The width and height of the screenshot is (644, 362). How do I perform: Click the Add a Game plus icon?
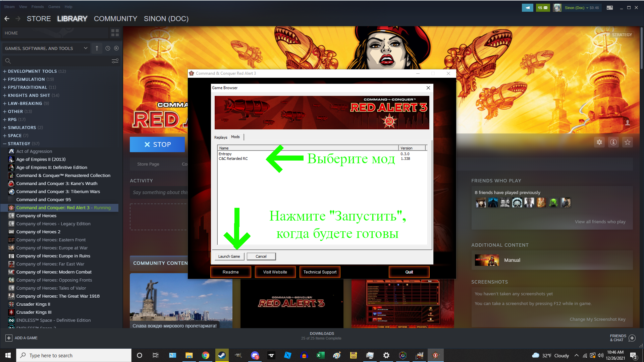(x=9, y=338)
